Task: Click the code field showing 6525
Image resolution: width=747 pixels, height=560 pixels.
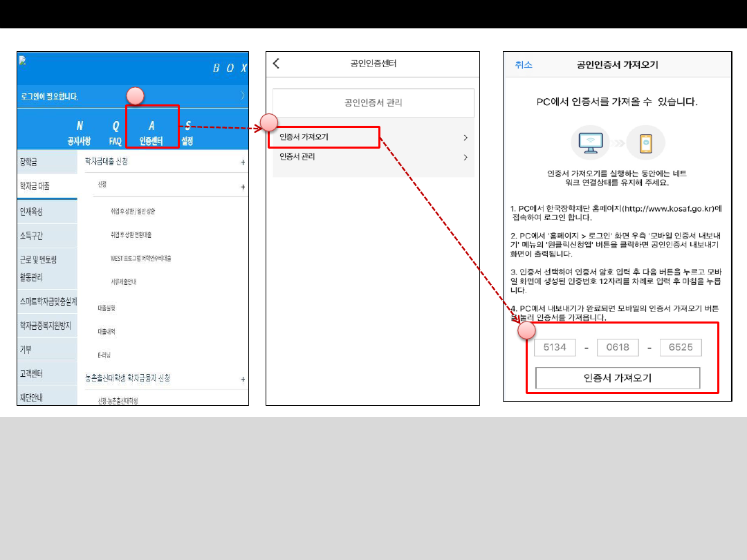Action: (x=681, y=347)
